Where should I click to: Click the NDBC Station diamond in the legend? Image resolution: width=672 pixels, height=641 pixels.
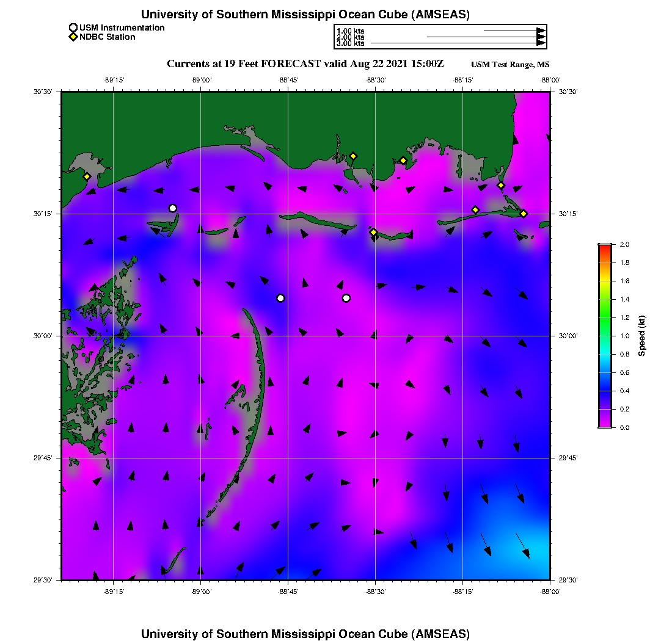tap(73, 37)
